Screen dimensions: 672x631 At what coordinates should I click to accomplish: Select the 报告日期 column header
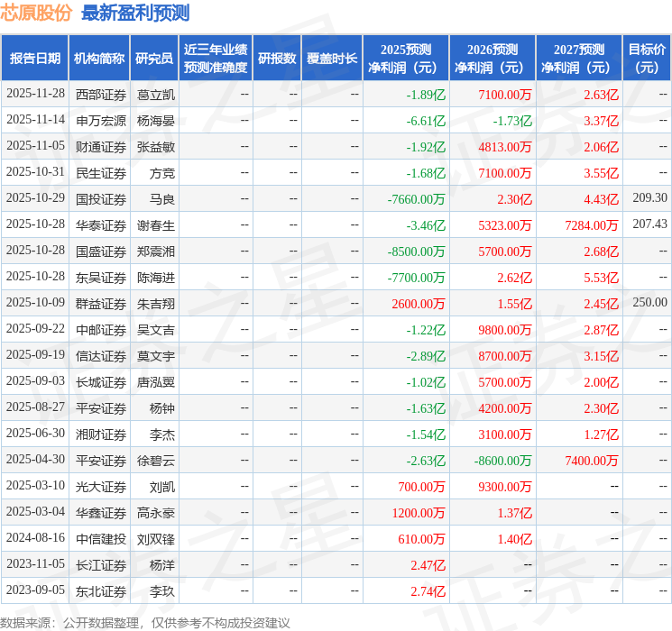tap(34, 58)
